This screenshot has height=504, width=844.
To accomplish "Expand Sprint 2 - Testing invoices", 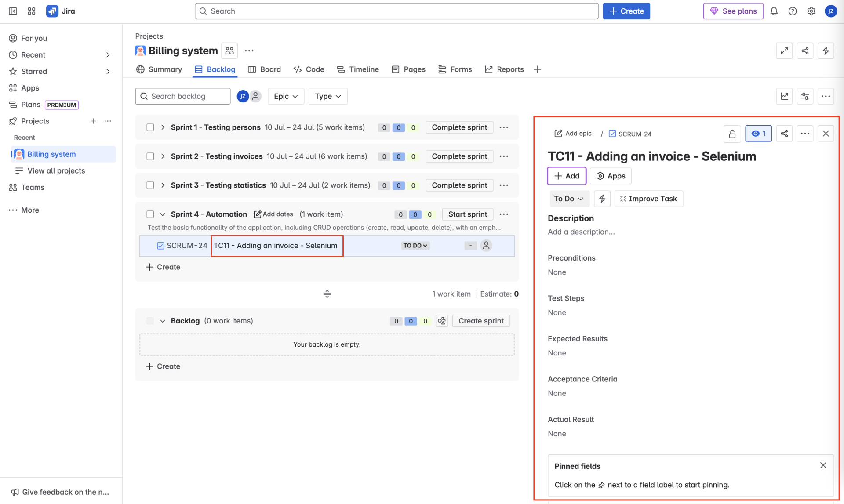I will [x=163, y=156].
